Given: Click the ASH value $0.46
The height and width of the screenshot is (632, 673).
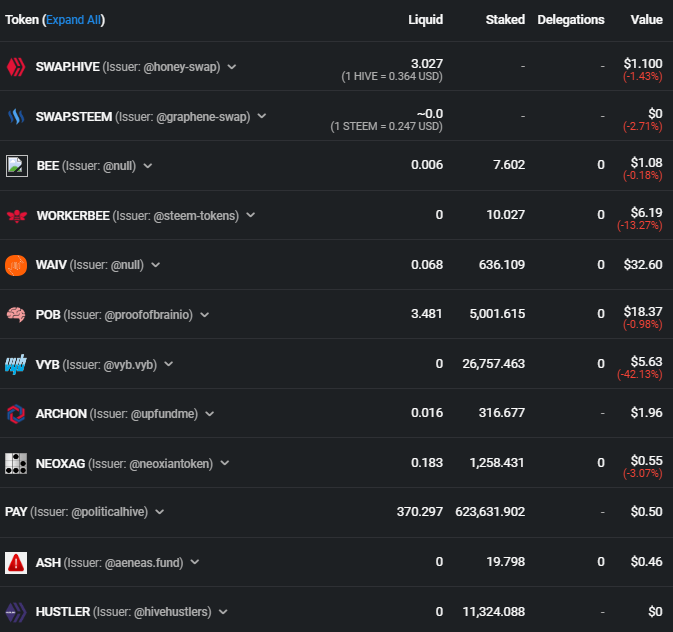Looking at the screenshot, I should [x=646, y=562].
